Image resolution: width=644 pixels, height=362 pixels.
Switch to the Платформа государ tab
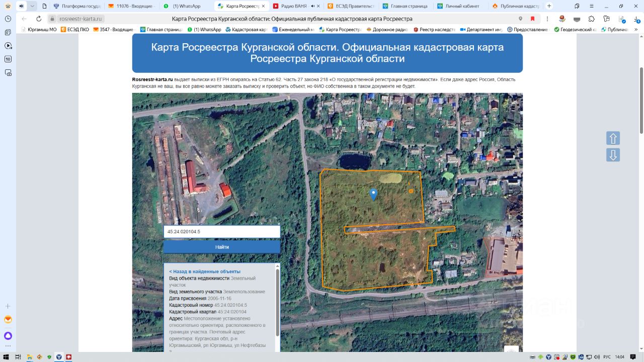(x=77, y=6)
